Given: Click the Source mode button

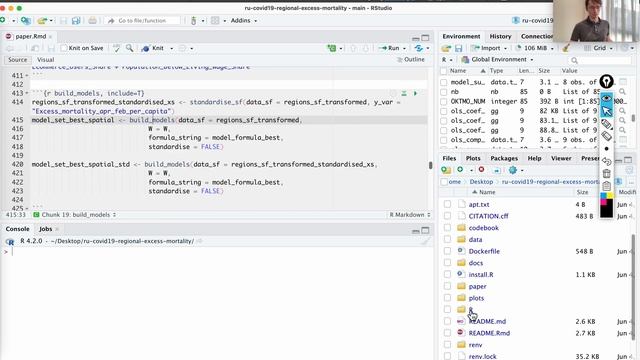Looking at the screenshot, I should tap(18, 60).
